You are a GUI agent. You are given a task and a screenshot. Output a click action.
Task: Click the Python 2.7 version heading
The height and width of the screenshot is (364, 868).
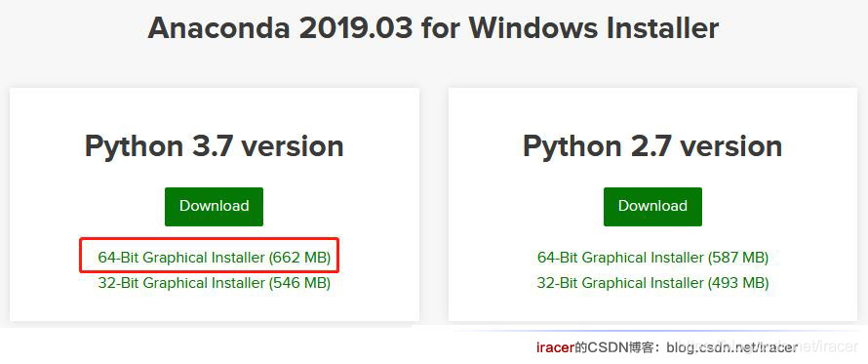pos(652,146)
